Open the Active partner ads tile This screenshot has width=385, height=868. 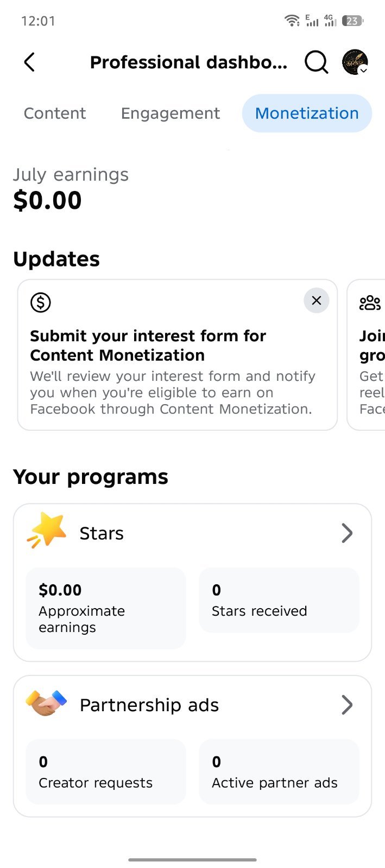tap(279, 771)
